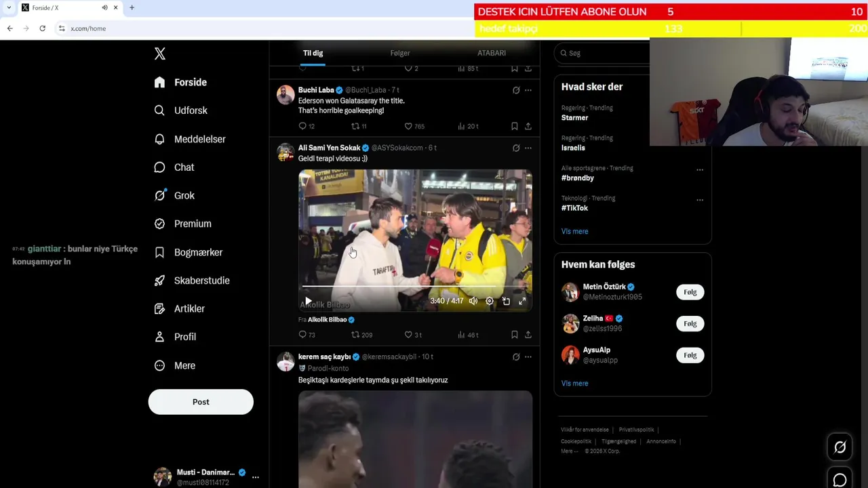Open account menu for Musti profile

[256, 477]
